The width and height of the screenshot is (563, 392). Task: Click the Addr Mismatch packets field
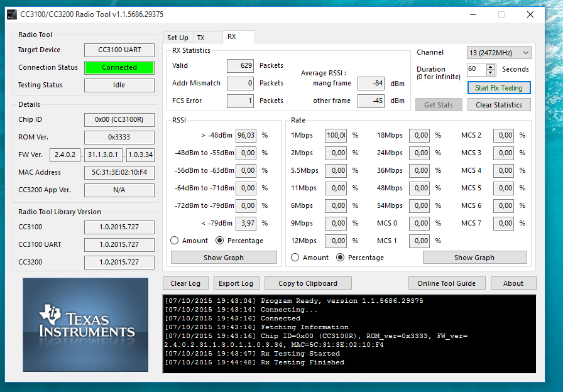240,84
